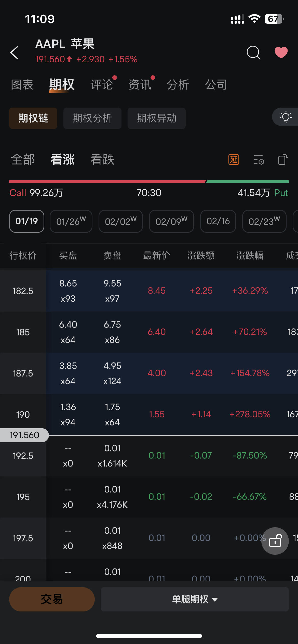Image resolution: width=298 pixels, height=644 pixels.
Task: Switch to the 分析 tab
Action: tap(178, 84)
